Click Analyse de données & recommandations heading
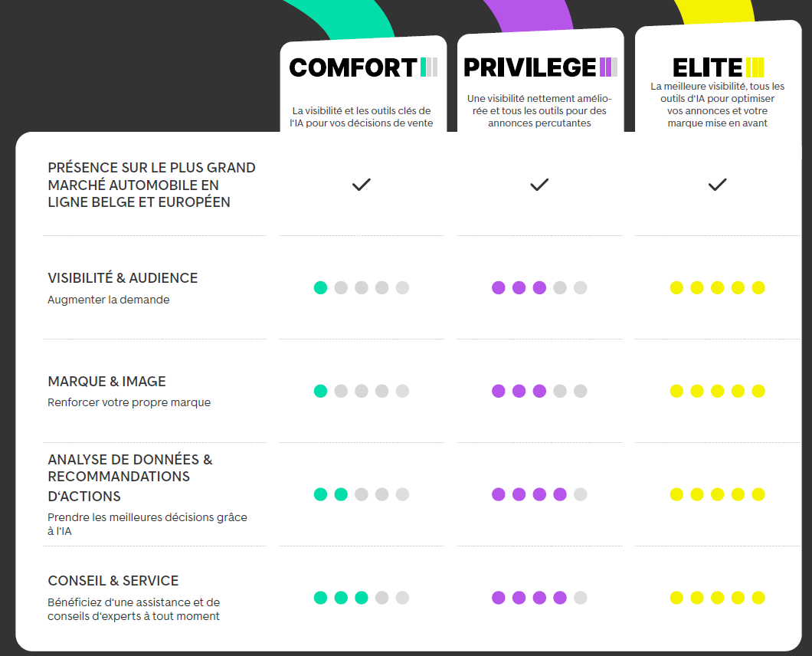 click(130, 477)
